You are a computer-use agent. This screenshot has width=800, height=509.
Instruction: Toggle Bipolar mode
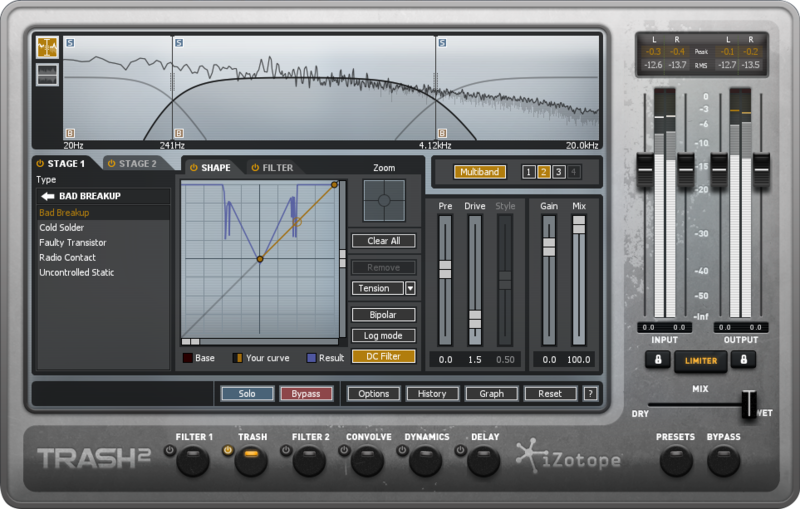[x=384, y=315]
